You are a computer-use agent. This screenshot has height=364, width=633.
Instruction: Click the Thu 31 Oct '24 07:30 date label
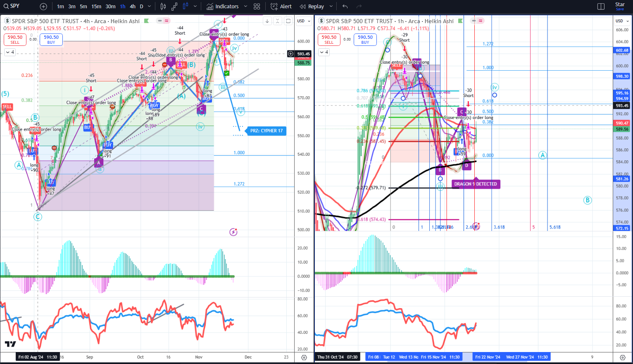(337, 357)
